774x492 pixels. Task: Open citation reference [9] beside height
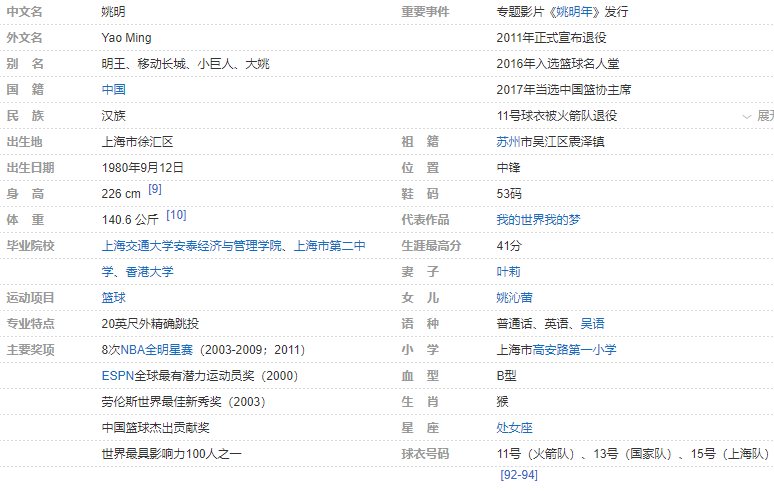click(155, 189)
